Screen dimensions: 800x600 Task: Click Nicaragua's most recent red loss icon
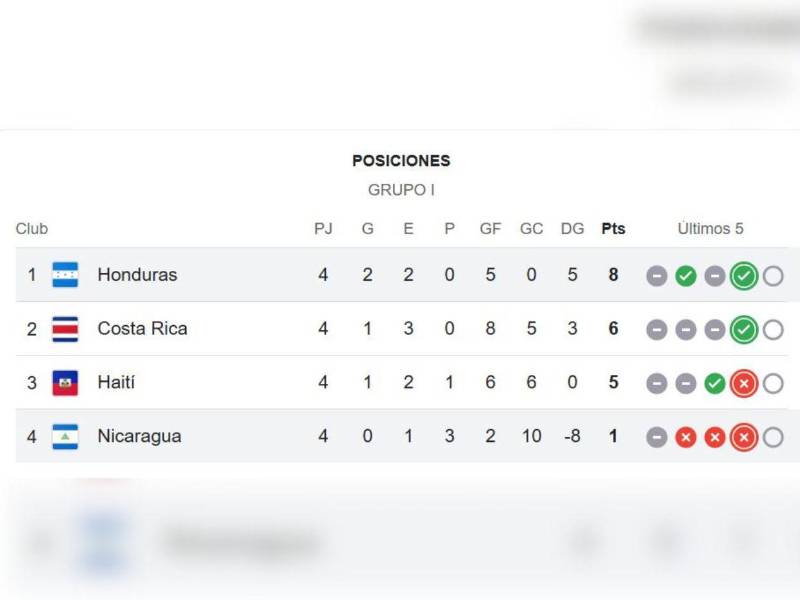coord(744,436)
